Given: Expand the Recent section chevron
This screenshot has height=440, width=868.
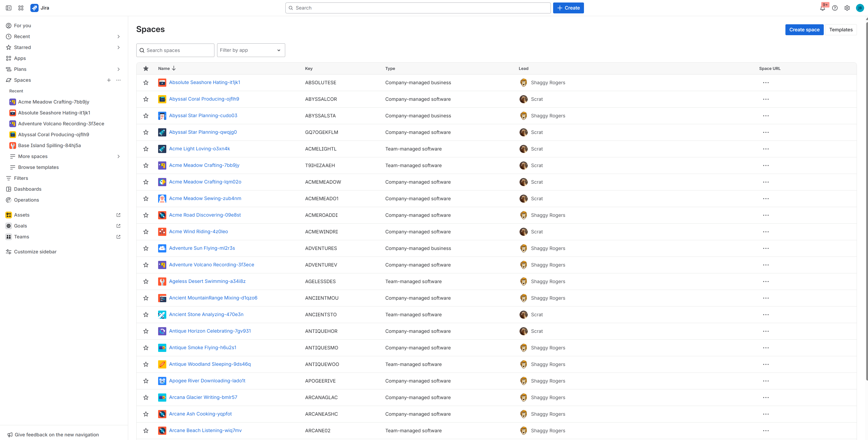Looking at the screenshot, I should click(x=118, y=37).
